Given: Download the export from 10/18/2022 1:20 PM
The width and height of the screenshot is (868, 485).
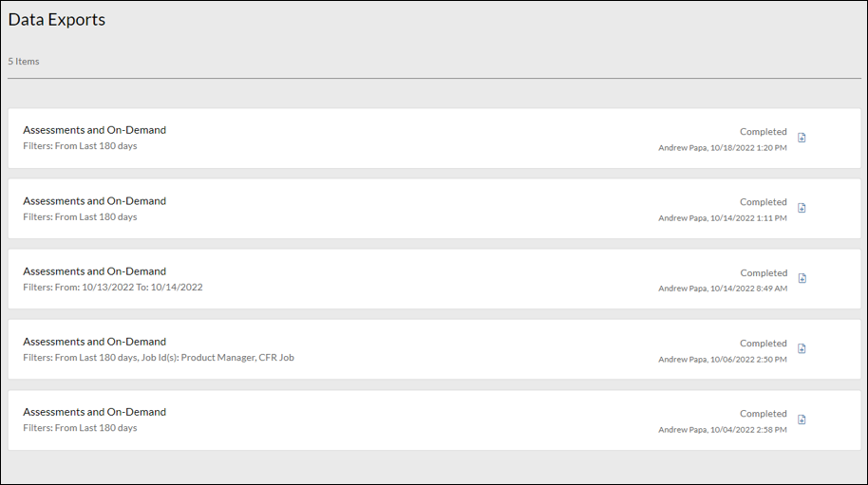Looking at the screenshot, I should tap(802, 138).
